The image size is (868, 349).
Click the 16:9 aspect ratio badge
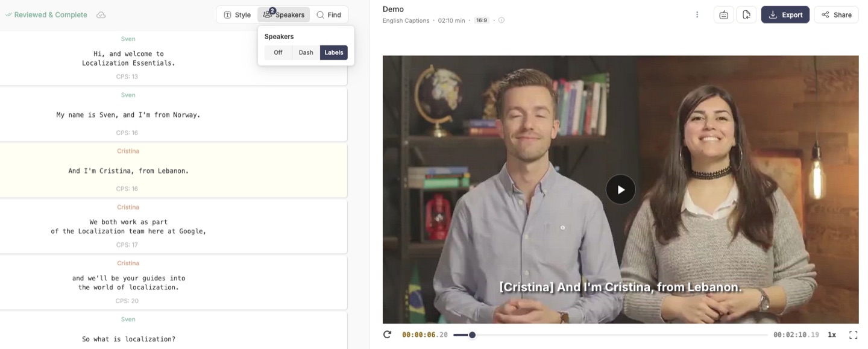(x=482, y=20)
